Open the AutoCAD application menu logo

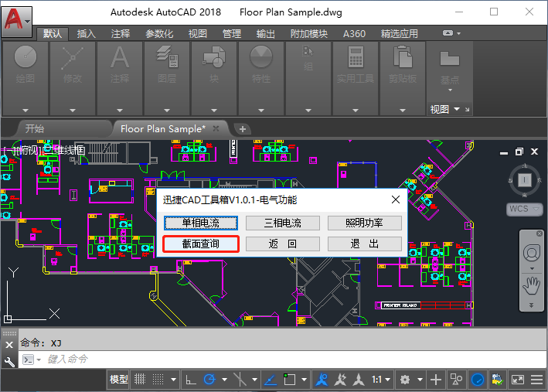[16, 22]
